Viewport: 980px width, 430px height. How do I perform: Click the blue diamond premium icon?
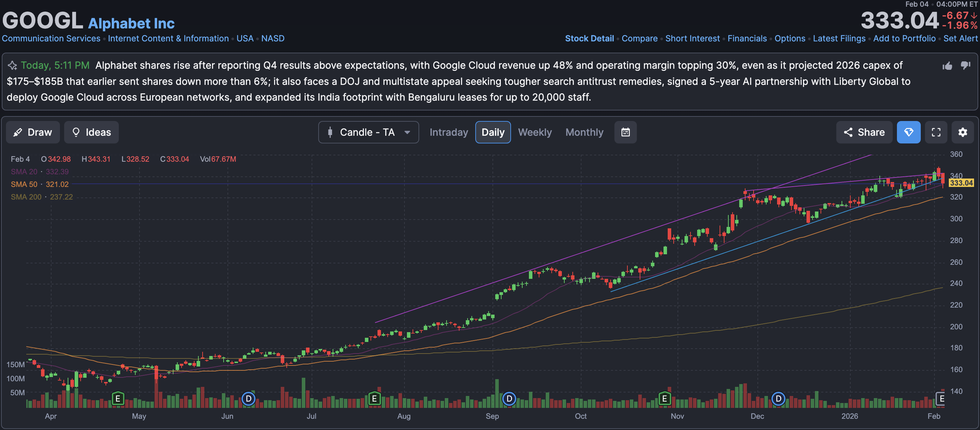[908, 132]
